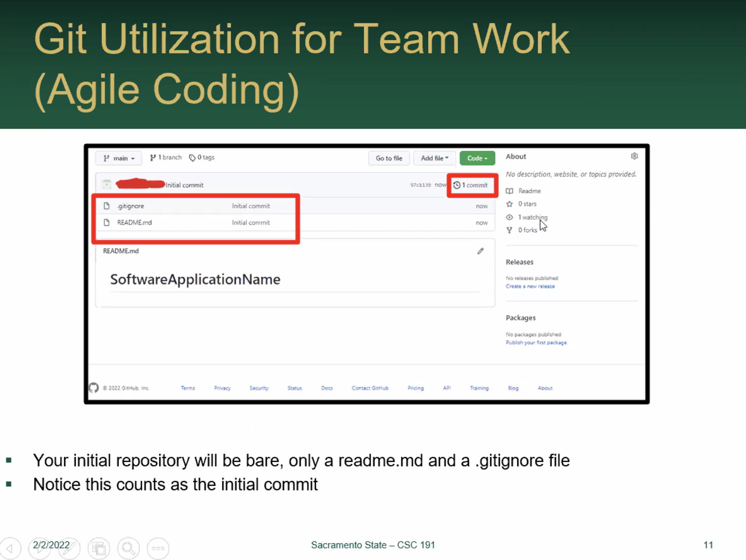Click the fork icon beside 0 forks
746x560 pixels.
[x=509, y=230]
